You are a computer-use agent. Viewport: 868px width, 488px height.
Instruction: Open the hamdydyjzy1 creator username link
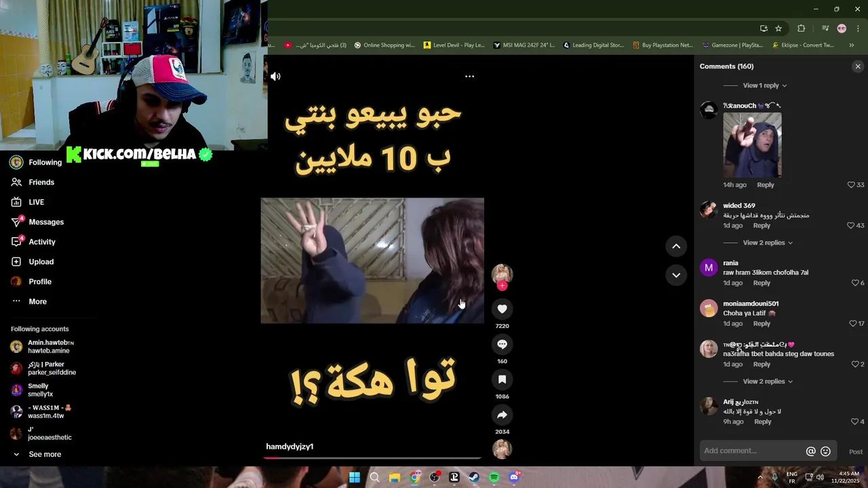pyautogui.click(x=290, y=447)
